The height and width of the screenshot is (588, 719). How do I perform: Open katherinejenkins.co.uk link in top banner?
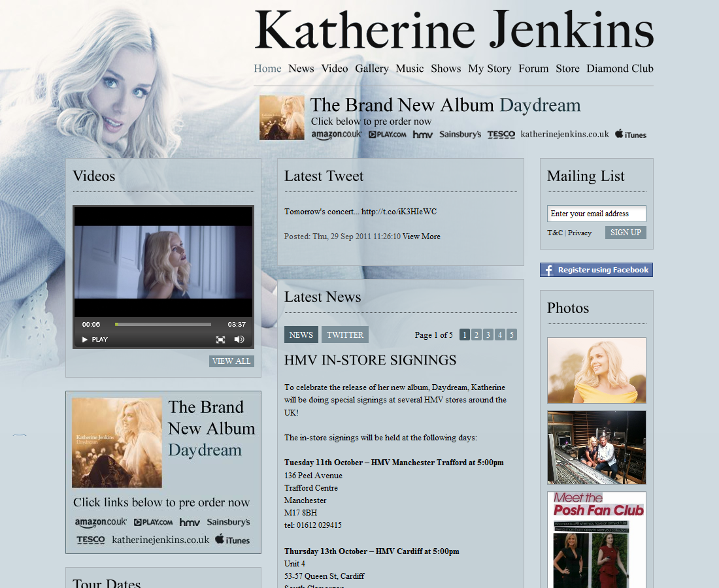[565, 134]
